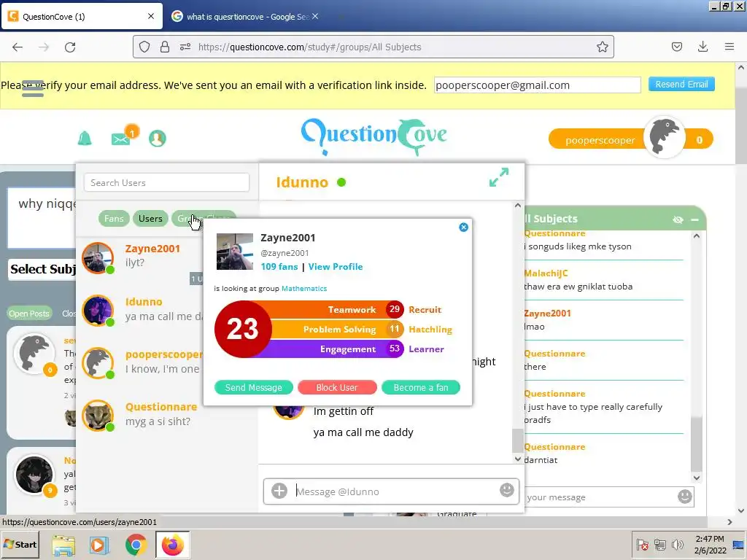Open emoji picker in All Subjects chat
The width and height of the screenshot is (747, 560).
(684, 497)
